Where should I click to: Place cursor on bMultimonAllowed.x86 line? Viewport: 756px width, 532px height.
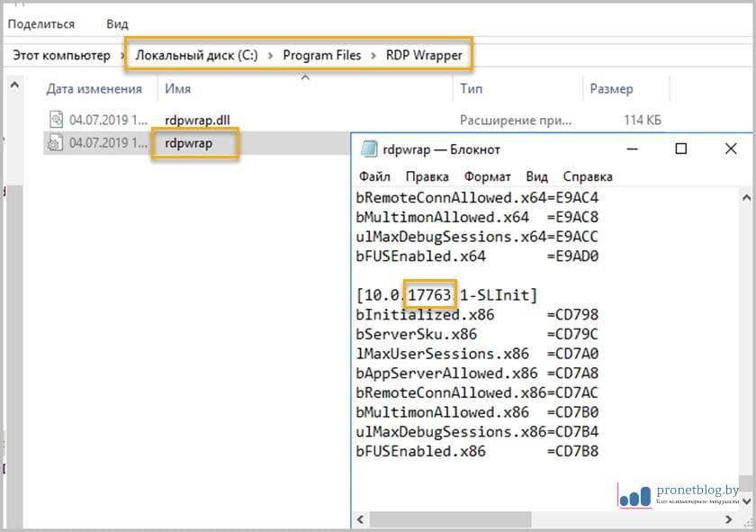(477, 412)
